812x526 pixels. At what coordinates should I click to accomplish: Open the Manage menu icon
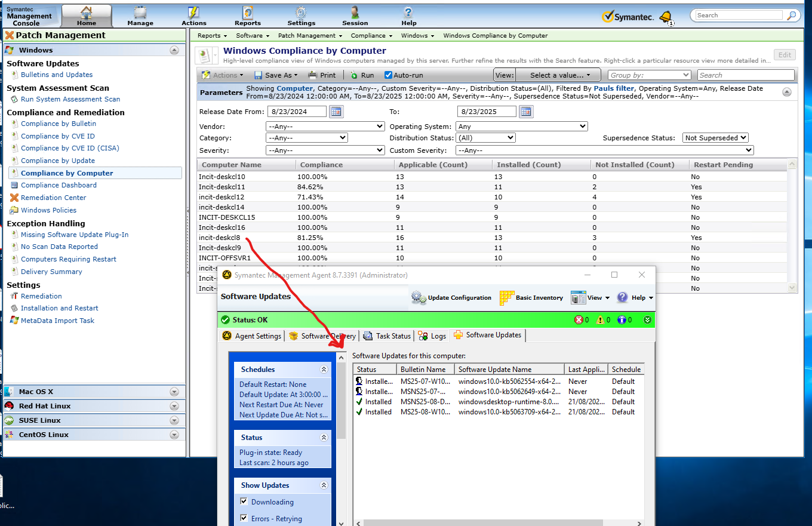tap(140, 16)
